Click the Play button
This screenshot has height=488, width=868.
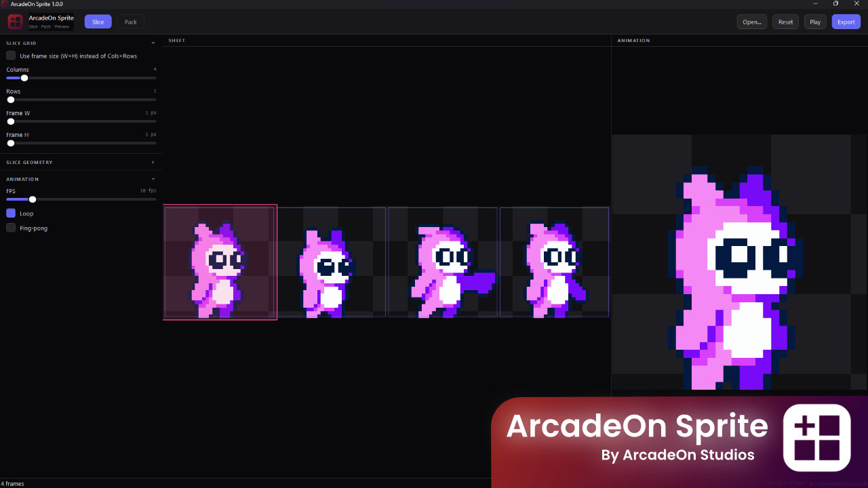815,22
